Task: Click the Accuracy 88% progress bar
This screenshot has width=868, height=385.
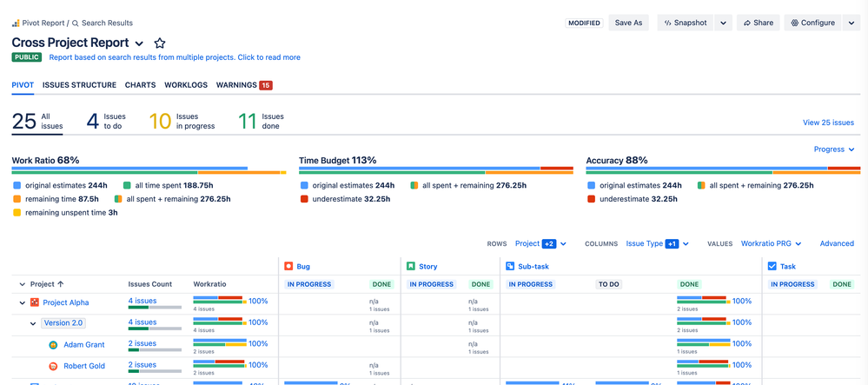Action: (723, 170)
